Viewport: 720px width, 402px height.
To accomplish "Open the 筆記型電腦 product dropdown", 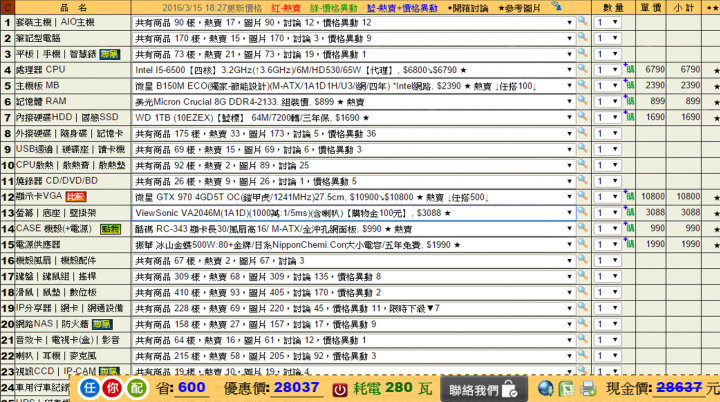I will 354,39.
